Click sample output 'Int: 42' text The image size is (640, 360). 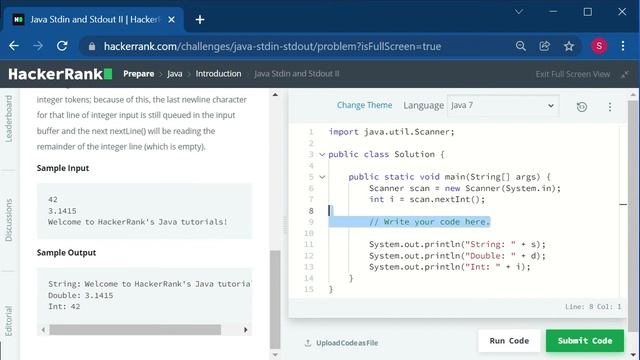pos(64,307)
